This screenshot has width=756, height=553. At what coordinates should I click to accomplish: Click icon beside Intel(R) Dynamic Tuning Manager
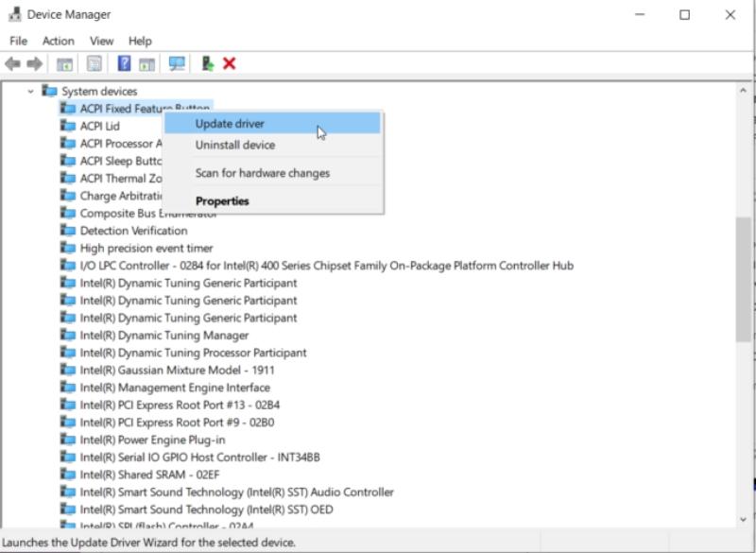(68, 335)
